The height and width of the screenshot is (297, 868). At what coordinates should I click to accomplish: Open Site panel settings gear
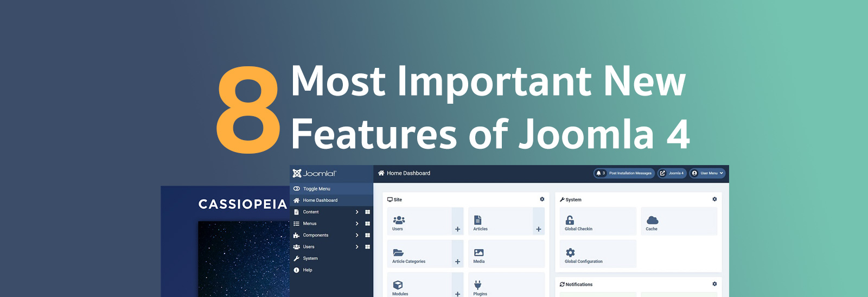click(542, 199)
